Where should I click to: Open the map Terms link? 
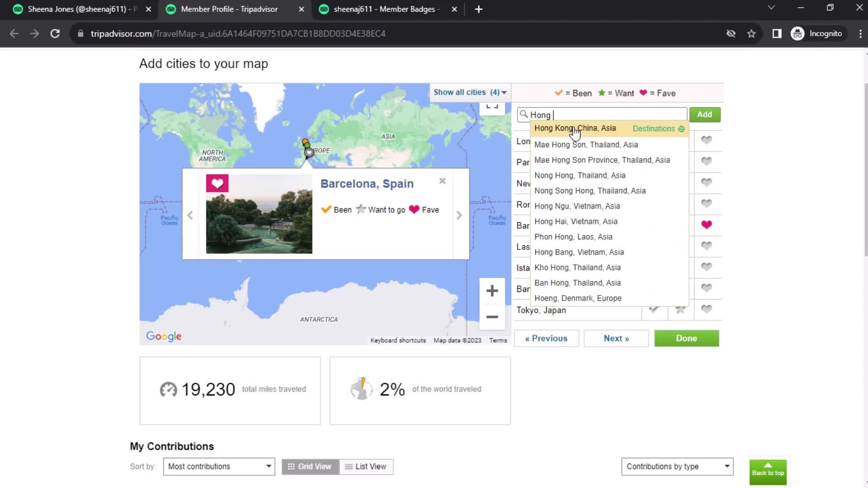(498, 340)
